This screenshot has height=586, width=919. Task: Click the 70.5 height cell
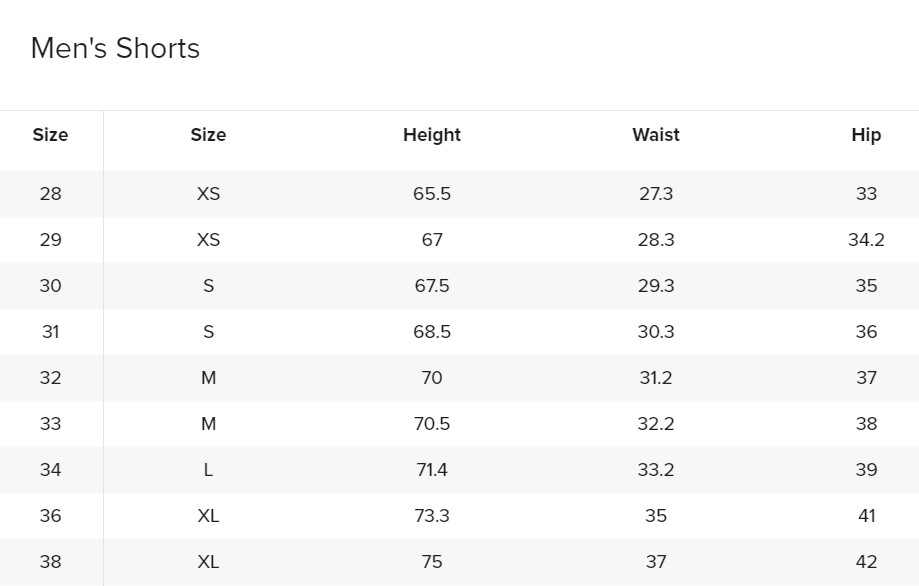coord(432,424)
